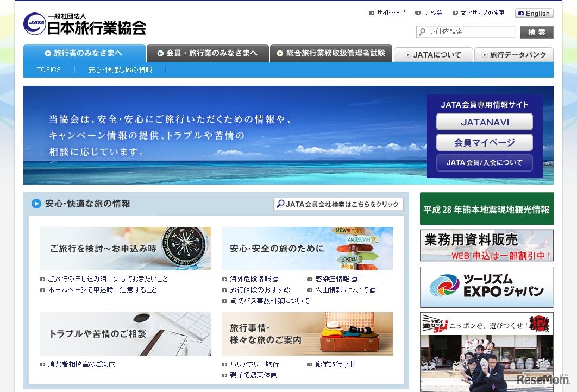Image resolution: width=577 pixels, height=392 pixels.
Task: Click the arrow icon on 会員・旅行業のみなさまへ tab
Action: pos(160,53)
